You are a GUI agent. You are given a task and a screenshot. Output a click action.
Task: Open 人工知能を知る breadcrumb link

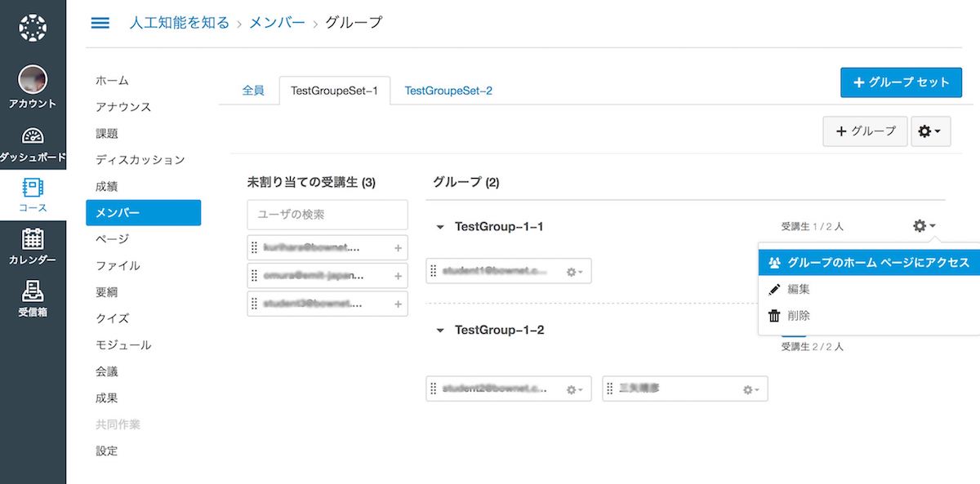tap(179, 23)
